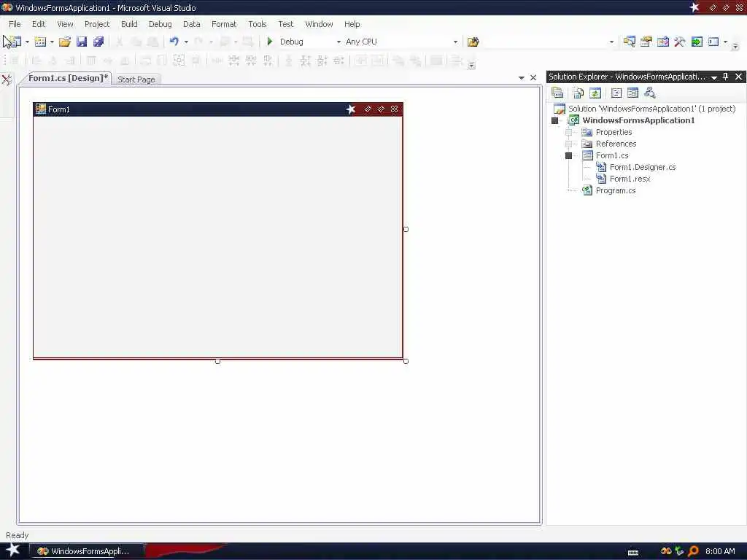Open the File menu

click(x=15, y=24)
